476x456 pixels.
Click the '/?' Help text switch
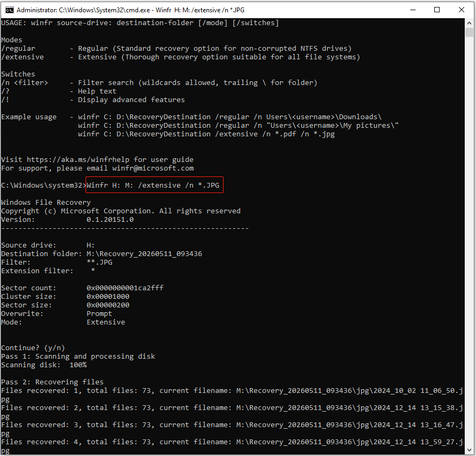pos(5,91)
